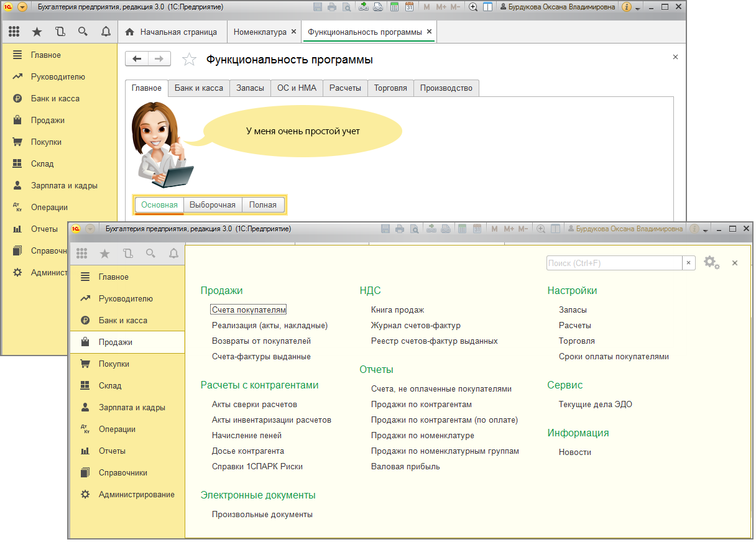Open Банк и касса in back window sidebar
Image resolution: width=756 pixels, height=542 pixels.
(60, 98)
